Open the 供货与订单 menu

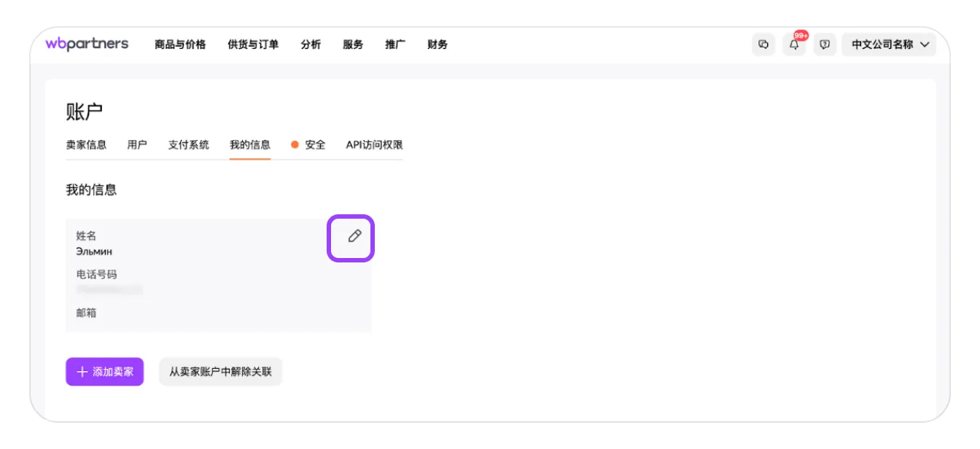[x=253, y=44]
